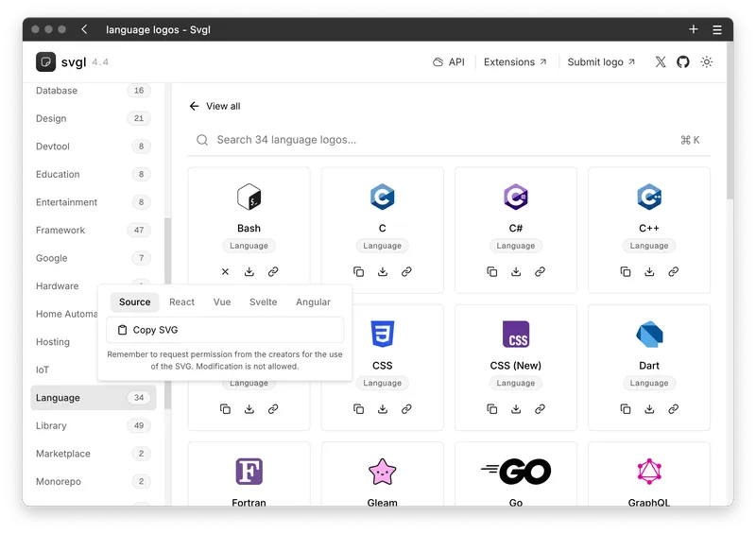The height and width of the screenshot is (534, 756).
Task: Switch to the Vue tab
Action: [x=222, y=302]
